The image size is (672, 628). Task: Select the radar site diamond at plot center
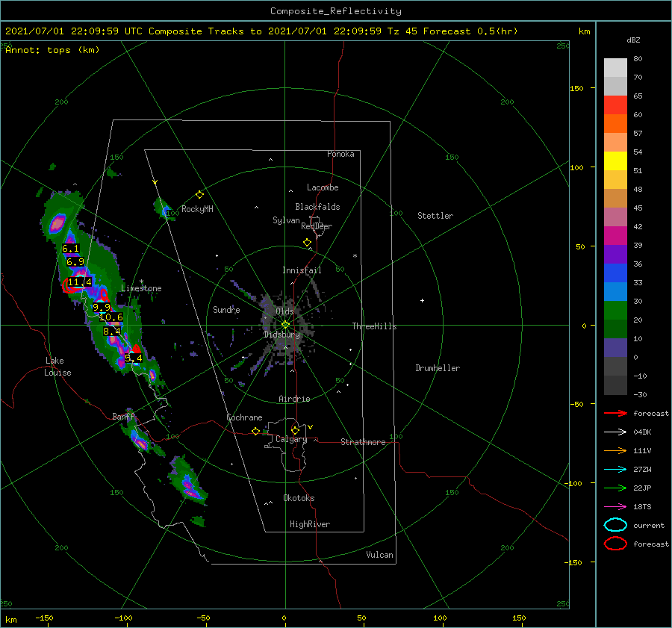coord(285,325)
